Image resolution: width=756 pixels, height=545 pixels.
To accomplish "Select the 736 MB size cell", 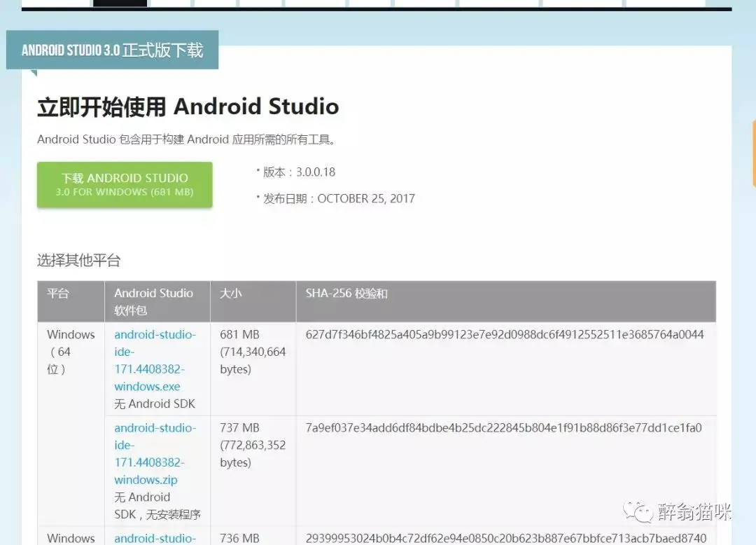I will [239, 538].
